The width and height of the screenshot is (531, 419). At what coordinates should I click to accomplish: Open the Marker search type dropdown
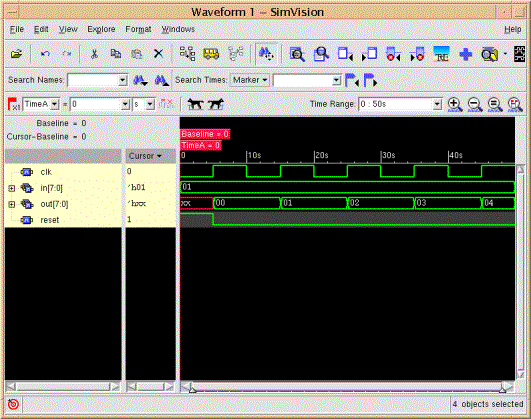(250, 80)
